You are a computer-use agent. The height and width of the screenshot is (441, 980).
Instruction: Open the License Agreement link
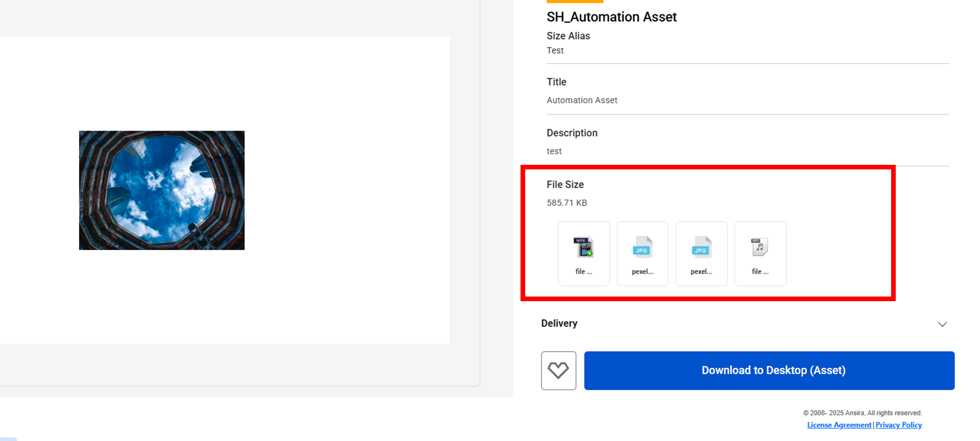click(x=839, y=425)
